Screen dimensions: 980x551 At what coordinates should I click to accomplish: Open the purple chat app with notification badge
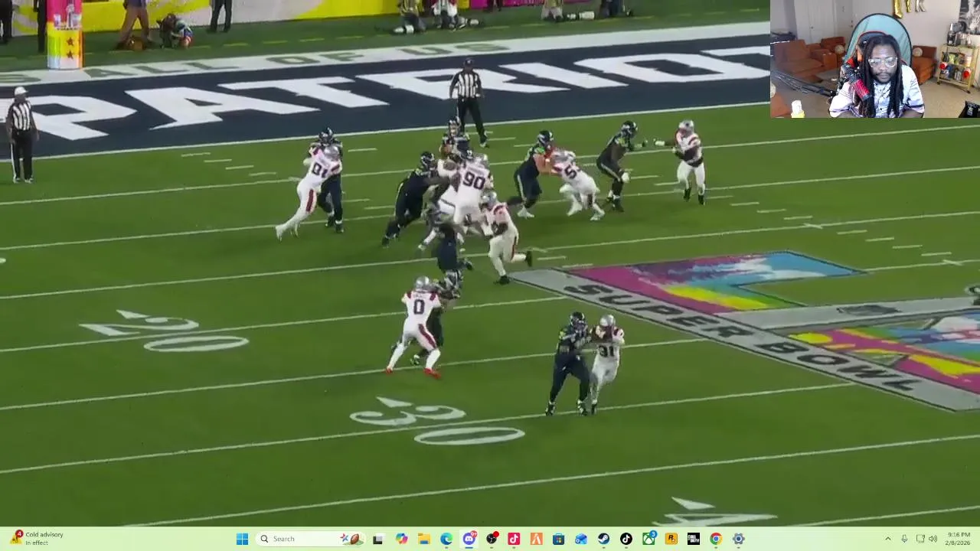(x=469, y=539)
